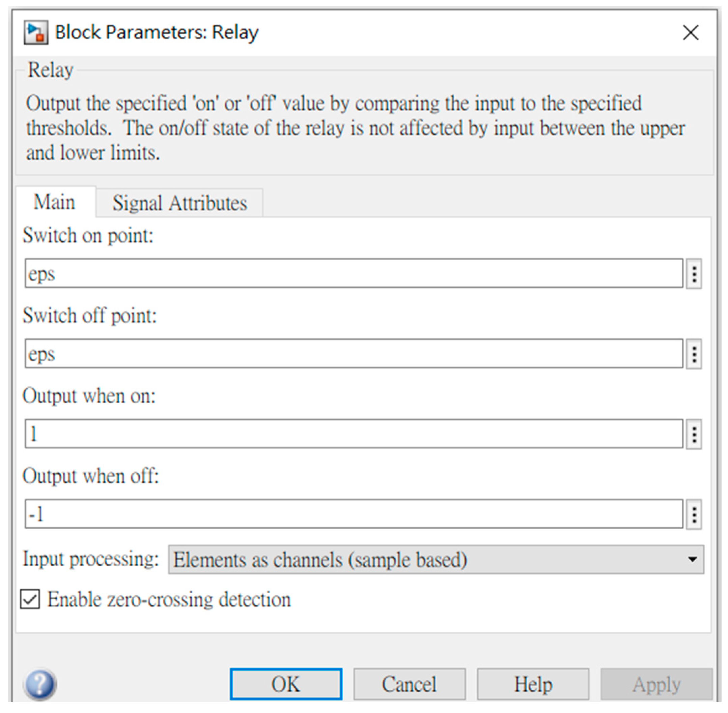Screen dimensions: 728x713
Task: Click the Switch on point input field
Action: (354, 274)
